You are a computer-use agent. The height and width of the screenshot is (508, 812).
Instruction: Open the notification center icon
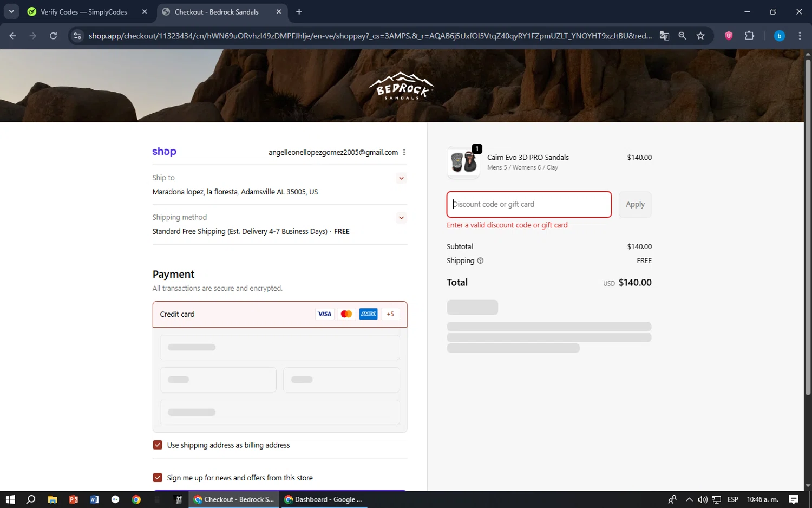click(x=794, y=499)
